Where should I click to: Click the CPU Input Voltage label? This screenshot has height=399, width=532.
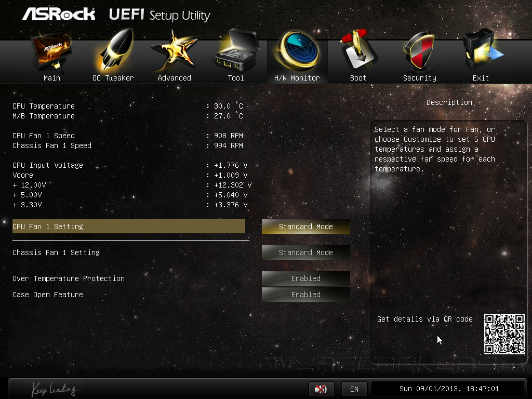48,165
